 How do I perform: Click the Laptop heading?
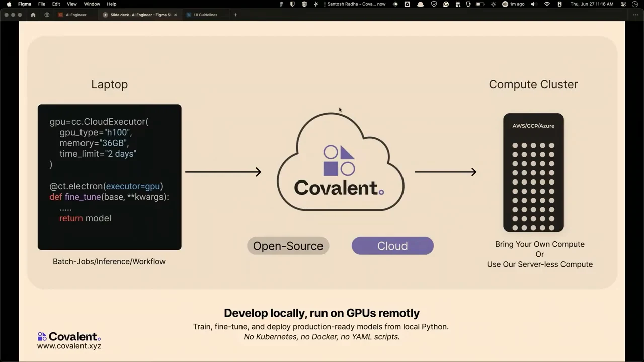[x=109, y=84]
